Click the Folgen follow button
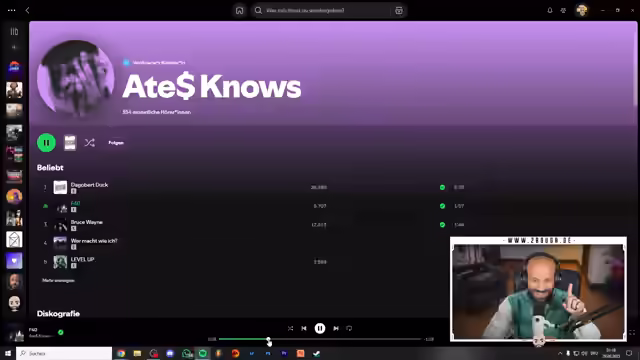The height and width of the screenshot is (360, 640). [116, 142]
